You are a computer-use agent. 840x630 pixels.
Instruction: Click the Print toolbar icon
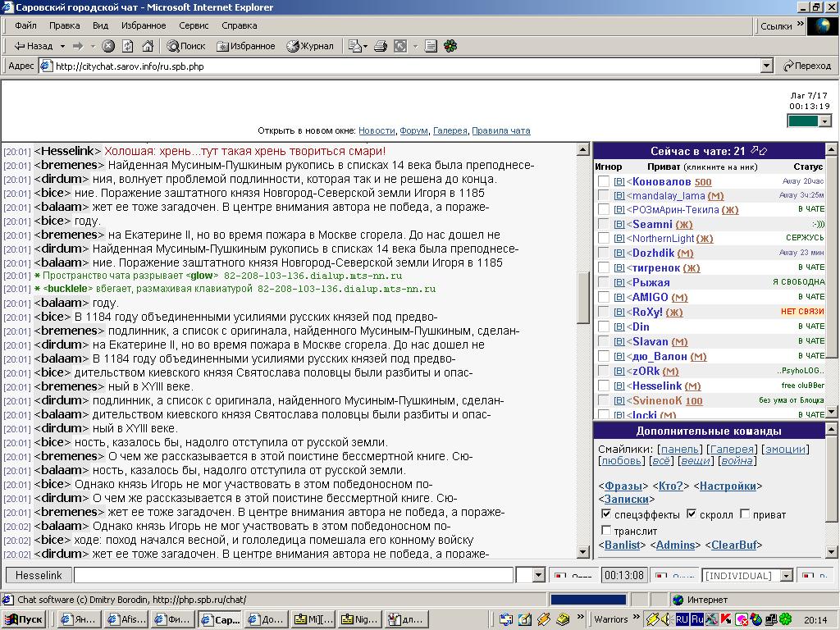pyautogui.click(x=381, y=46)
